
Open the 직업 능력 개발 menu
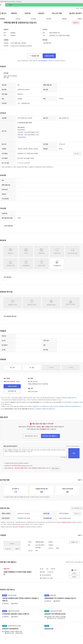click(x=57, y=13)
